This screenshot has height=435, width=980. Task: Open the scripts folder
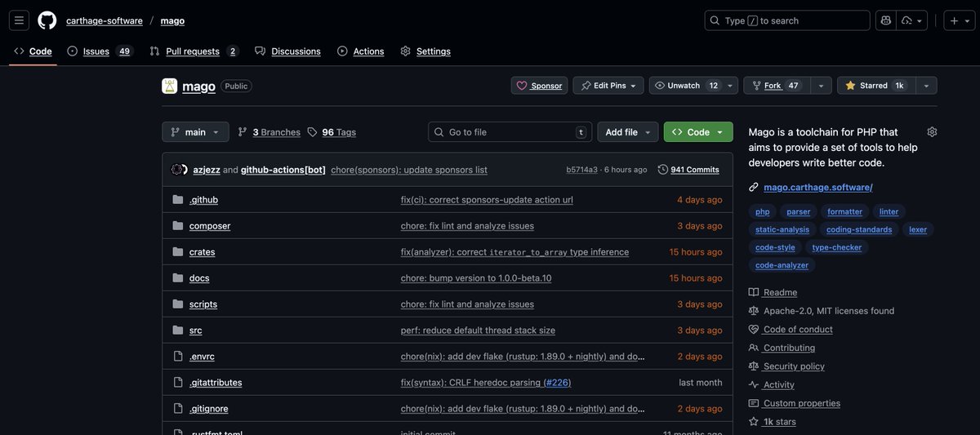[203, 304]
